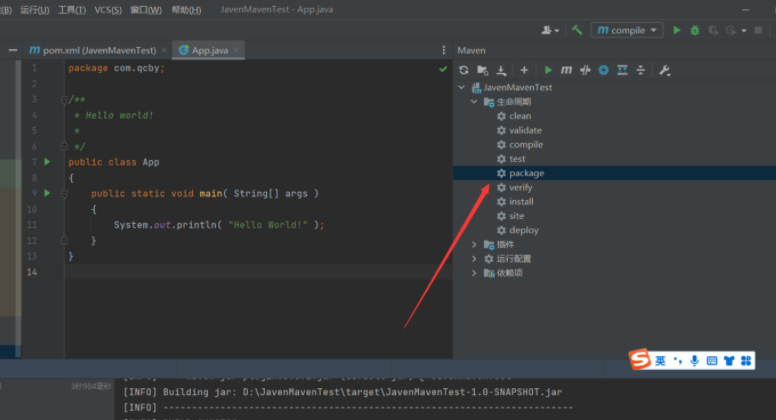Close the pom.xml tab

pyautogui.click(x=164, y=50)
